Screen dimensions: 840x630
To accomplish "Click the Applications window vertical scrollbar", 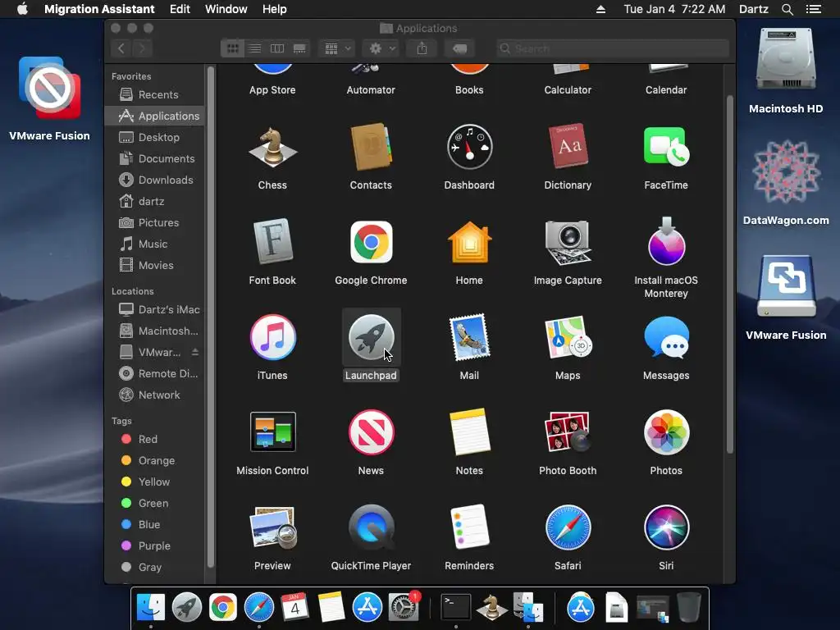I will (x=729, y=274).
